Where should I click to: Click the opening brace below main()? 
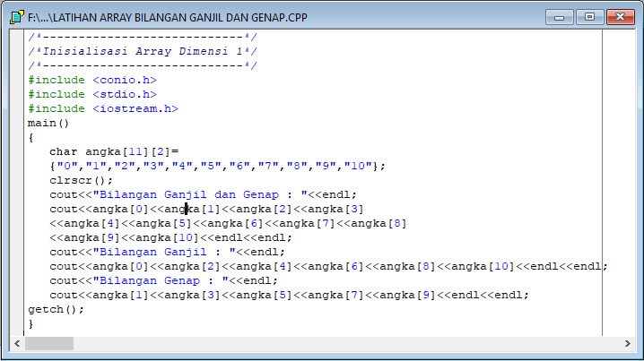(x=30, y=137)
